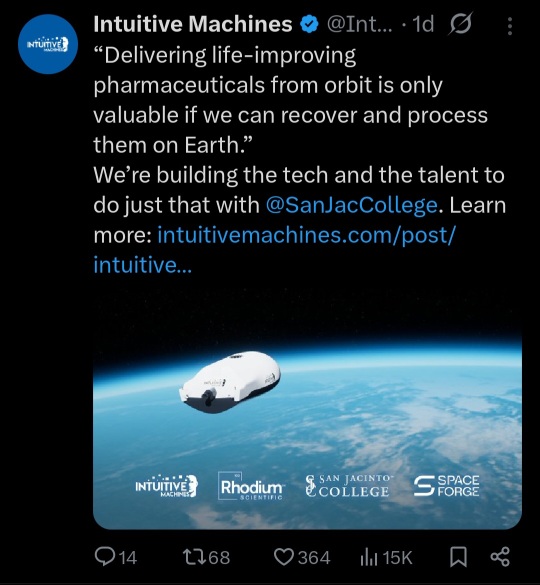Click the @Int... handle text
This screenshot has width=540, height=585.
click(x=360, y=24)
